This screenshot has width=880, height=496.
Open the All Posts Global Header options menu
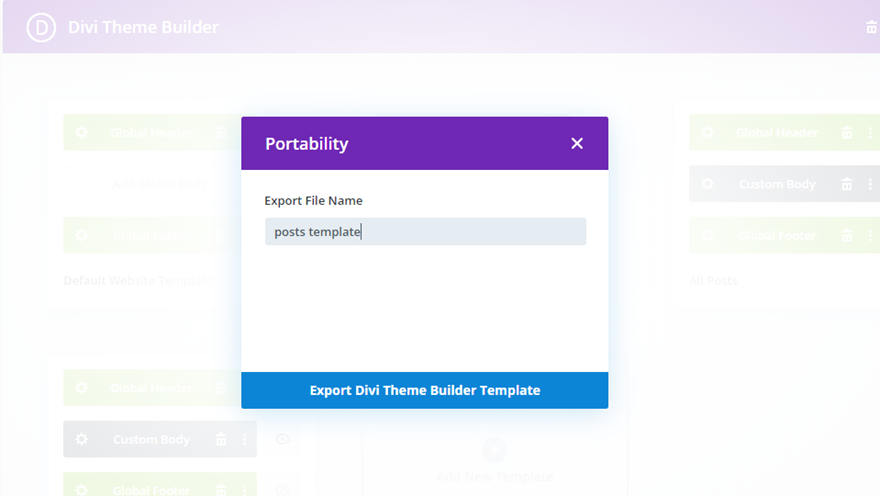coord(870,132)
